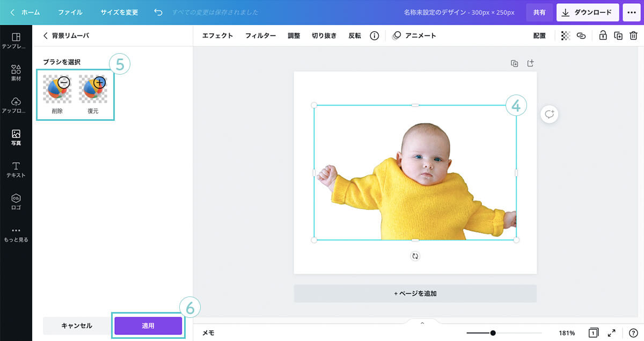
Task: Click the zoom slider handle
Action: click(493, 333)
